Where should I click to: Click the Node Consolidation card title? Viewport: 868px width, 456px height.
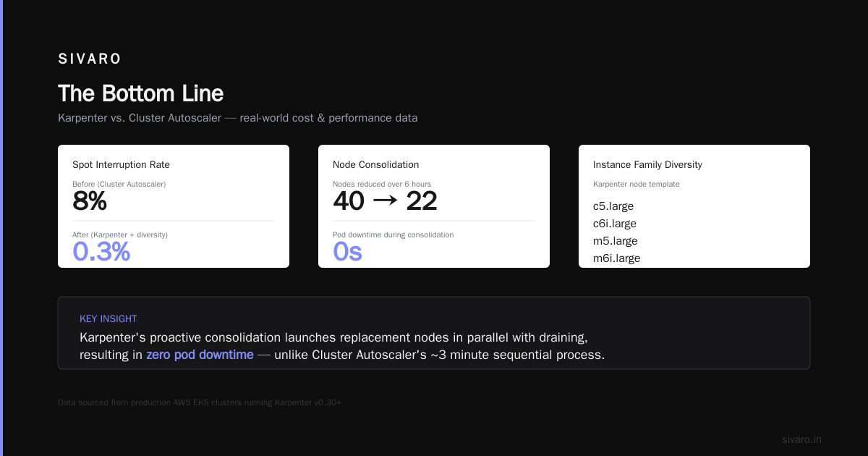(x=375, y=164)
